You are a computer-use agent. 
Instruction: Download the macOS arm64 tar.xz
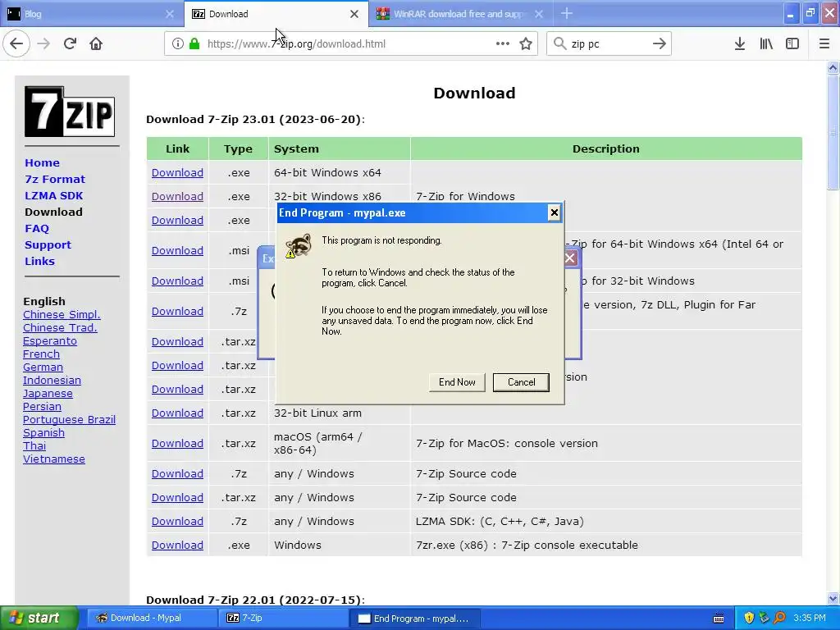click(177, 444)
